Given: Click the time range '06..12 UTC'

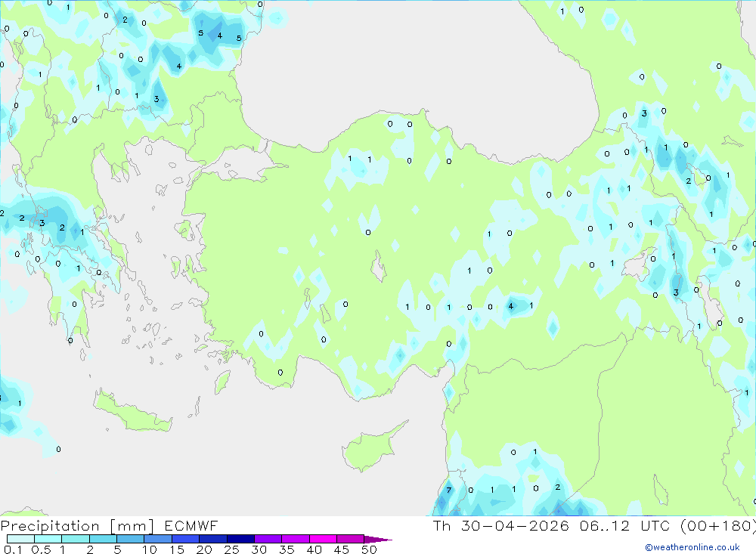Looking at the screenshot, I should (624, 525).
